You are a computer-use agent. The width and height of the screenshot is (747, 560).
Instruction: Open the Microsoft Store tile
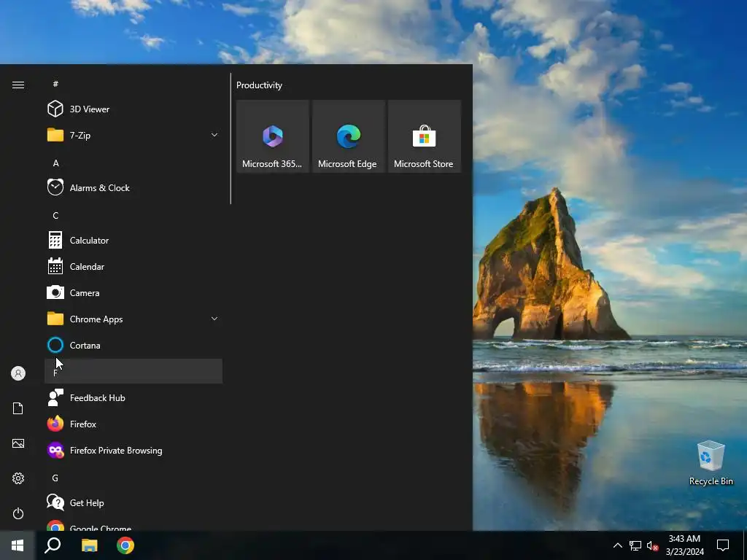point(425,136)
